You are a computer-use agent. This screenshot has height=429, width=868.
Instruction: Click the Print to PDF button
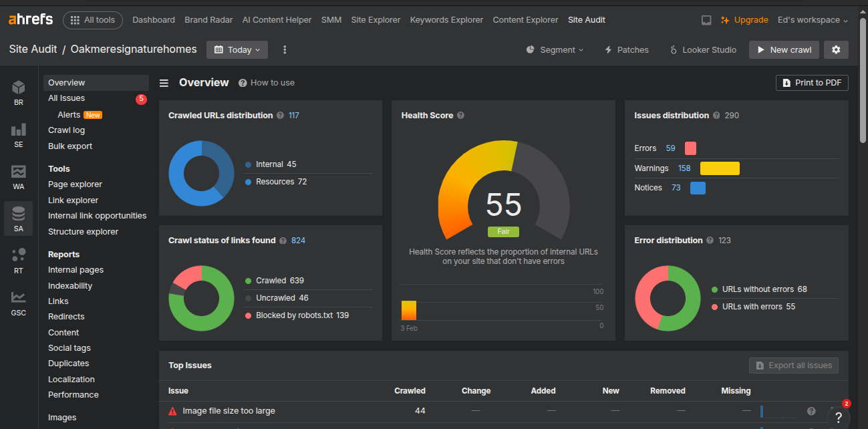coord(811,83)
